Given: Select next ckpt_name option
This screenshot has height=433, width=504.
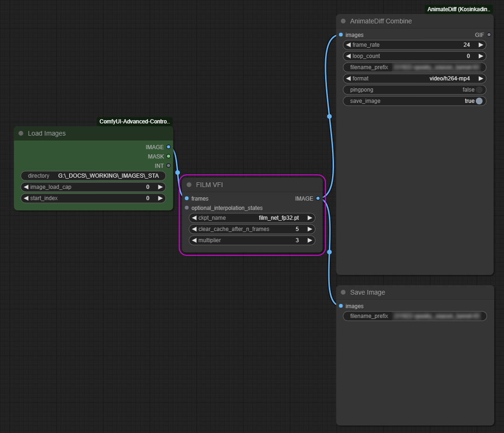Looking at the screenshot, I should pyautogui.click(x=310, y=218).
